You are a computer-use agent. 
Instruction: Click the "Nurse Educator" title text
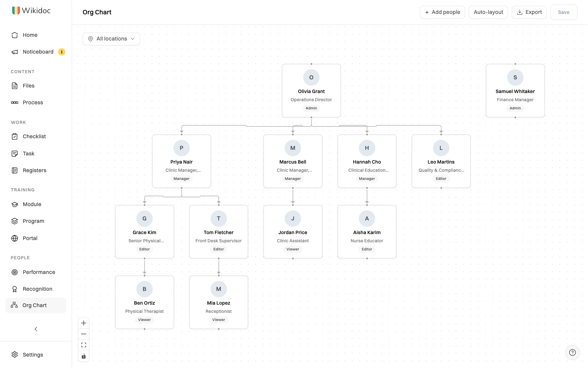[367, 241]
